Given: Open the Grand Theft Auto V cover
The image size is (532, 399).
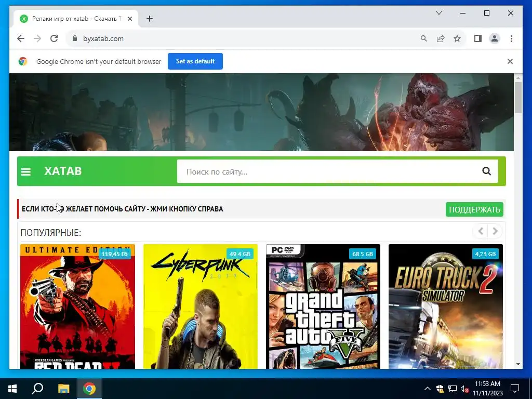Looking at the screenshot, I should pos(323,307).
